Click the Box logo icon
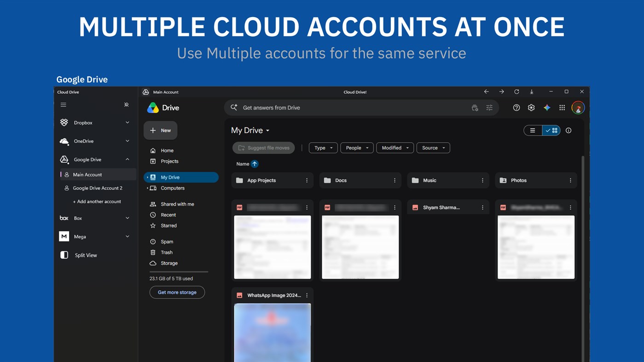Screen dimensions: 644x362 pyautogui.click(x=64, y=218)
